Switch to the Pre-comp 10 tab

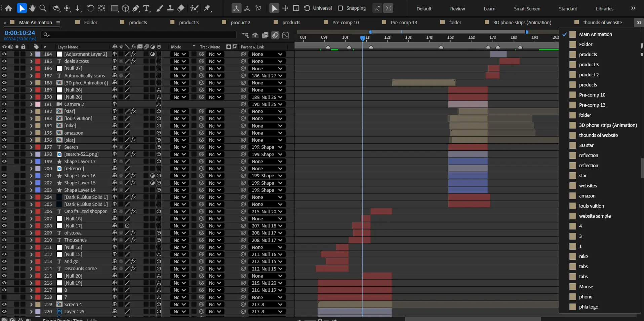click(345, 23)
